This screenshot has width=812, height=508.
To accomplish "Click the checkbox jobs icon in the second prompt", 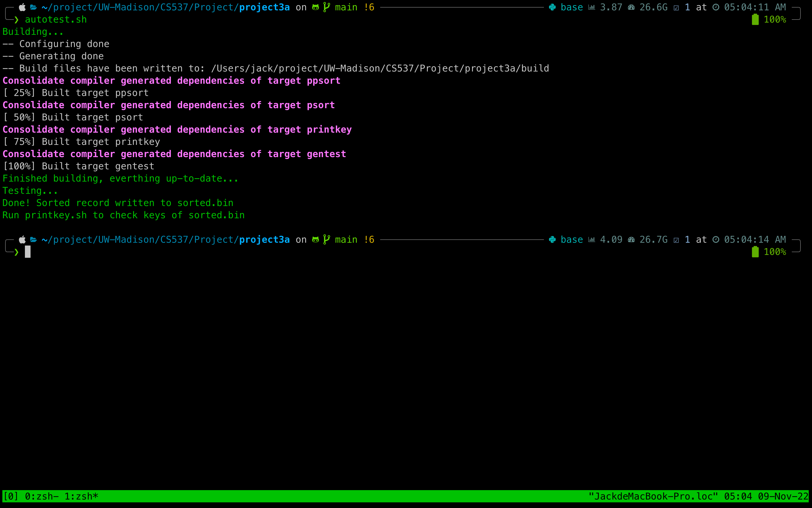I will click(676, 240).
